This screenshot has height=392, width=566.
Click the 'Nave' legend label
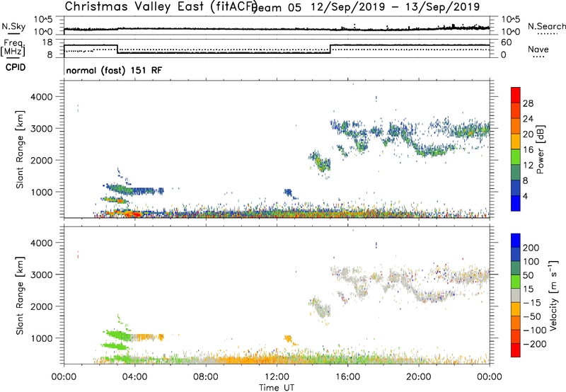[x=538, y=50]
